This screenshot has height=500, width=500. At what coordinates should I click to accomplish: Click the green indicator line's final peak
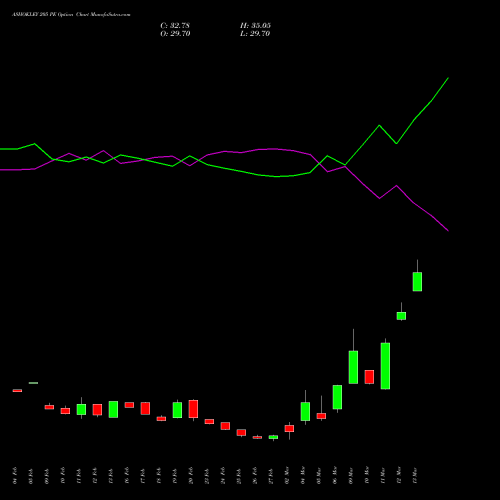pos(448,78)
